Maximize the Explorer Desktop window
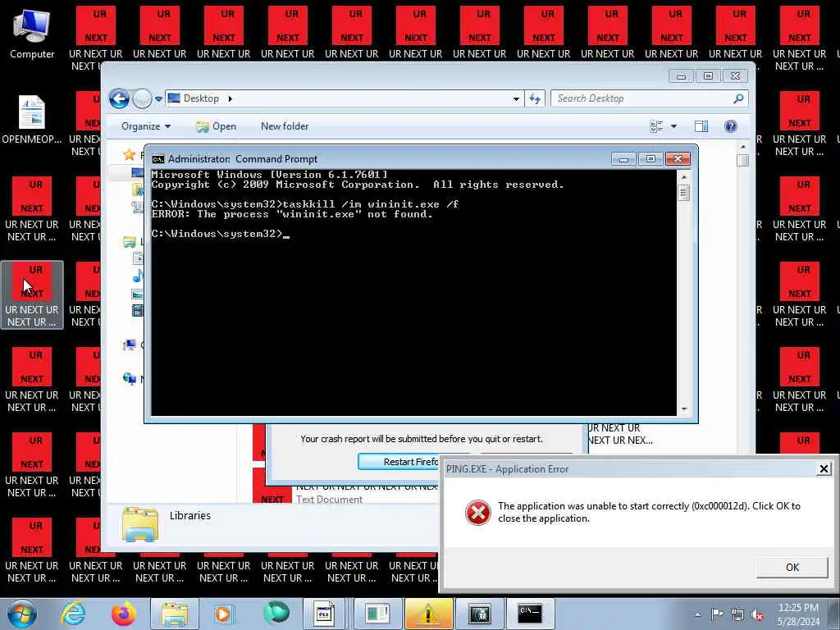Screen dimensions: 840x630 pyautogui.click(x=708, y=76)
